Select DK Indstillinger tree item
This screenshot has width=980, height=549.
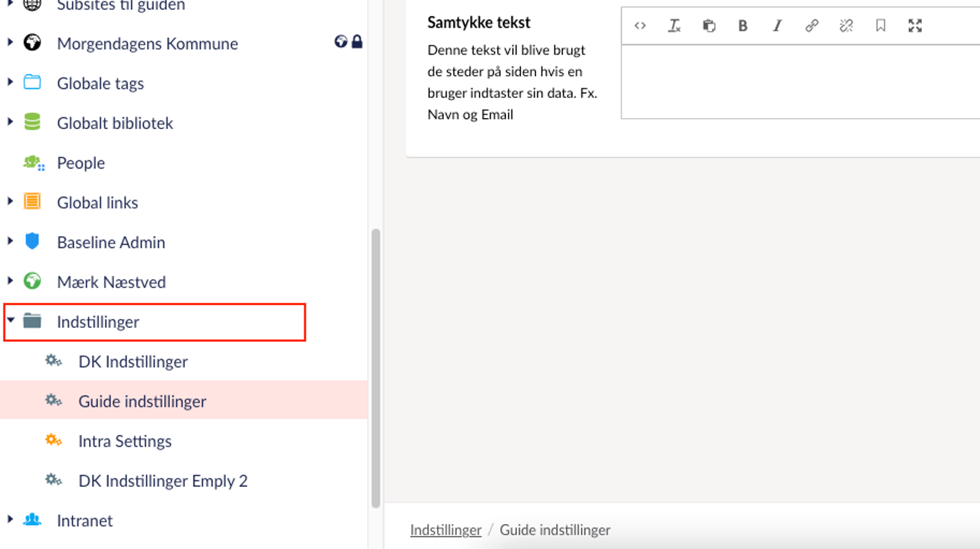click(x=133, y=362)
